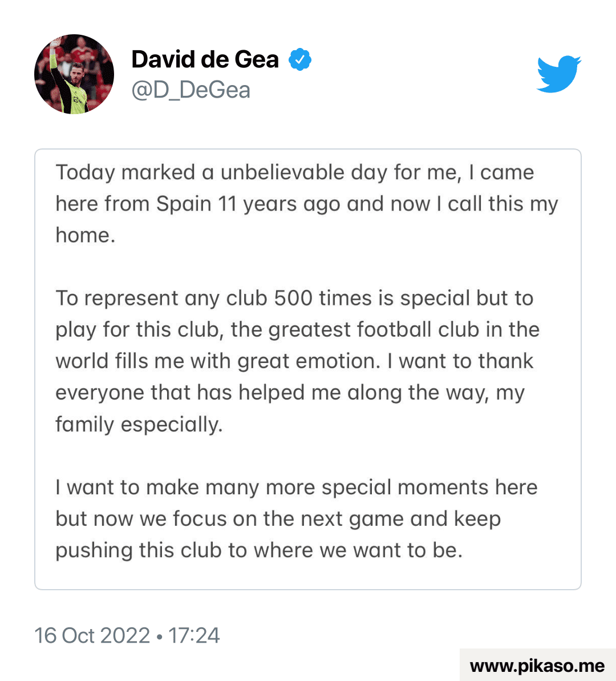The width and height of the screenshot is (616, 681).
Task: Click the line starting "everyone that has helped"
Action: tap(289, 393)
